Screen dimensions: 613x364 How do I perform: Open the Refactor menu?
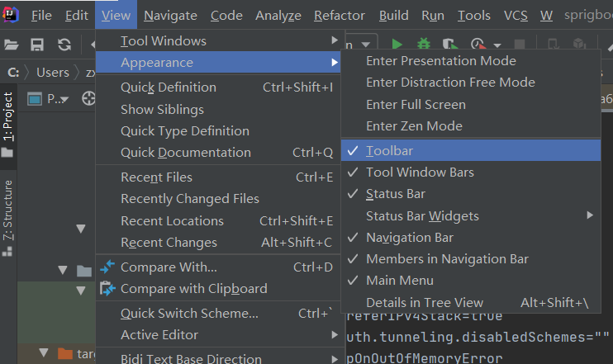[340, 16]
